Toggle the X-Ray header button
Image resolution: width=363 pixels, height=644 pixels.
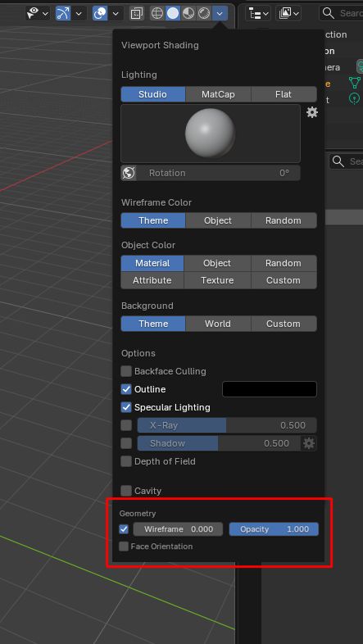[135, 14]
